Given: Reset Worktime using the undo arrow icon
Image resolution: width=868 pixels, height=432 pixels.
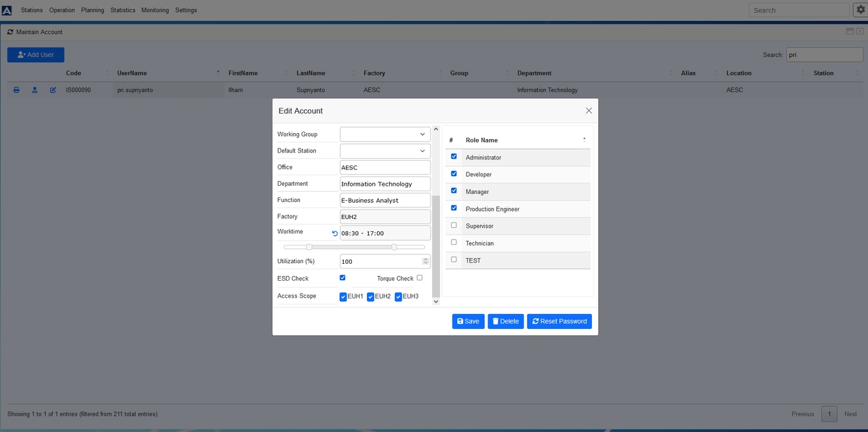Looking at the screenshot, I should pos(334,233).
